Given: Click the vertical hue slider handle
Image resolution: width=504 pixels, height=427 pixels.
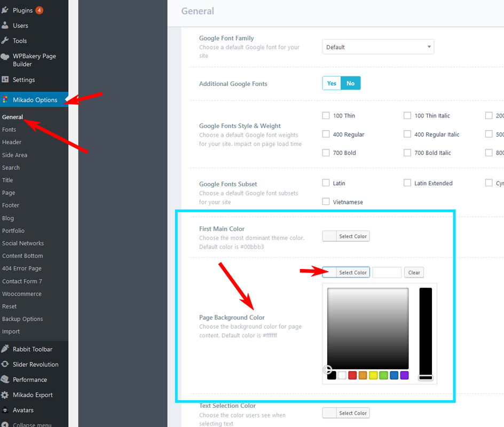Looking at the screenshot, I should 426,377.
